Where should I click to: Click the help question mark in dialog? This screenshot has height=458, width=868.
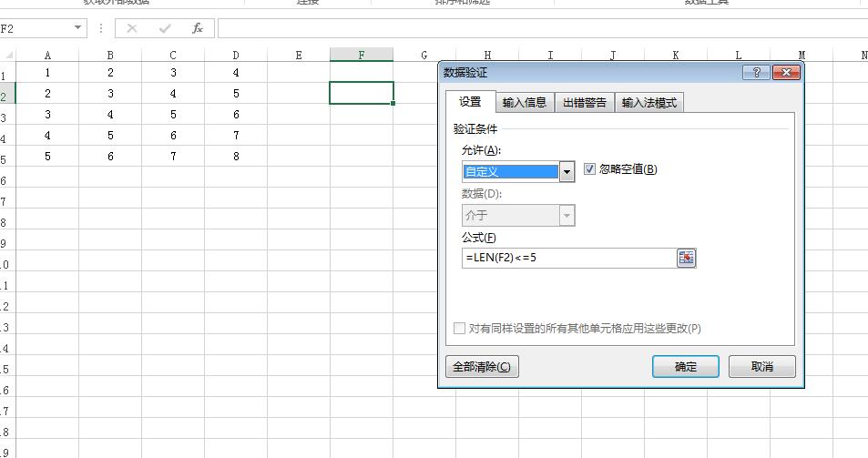coord(756,73)
